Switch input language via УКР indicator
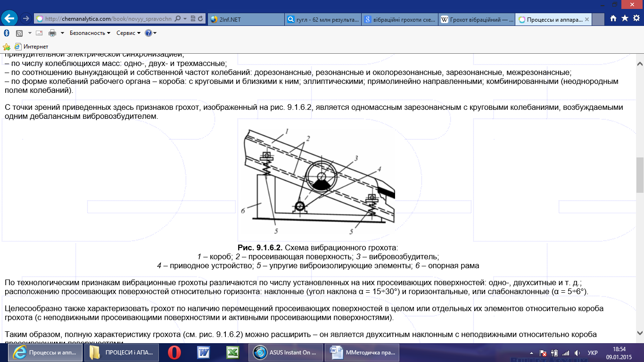This screenshot has width=644, height=362. pyautogui.click(x=593, y=353)
